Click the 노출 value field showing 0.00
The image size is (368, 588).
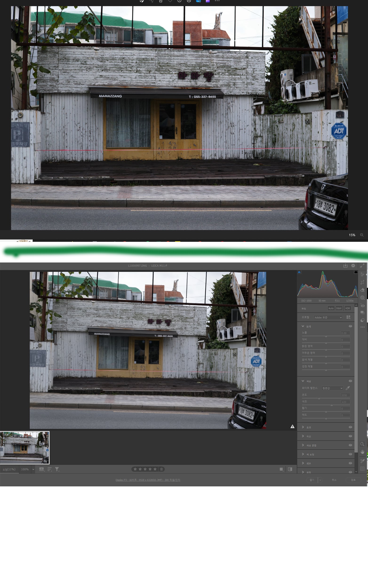pyautogui.click(x=345, y=333)
